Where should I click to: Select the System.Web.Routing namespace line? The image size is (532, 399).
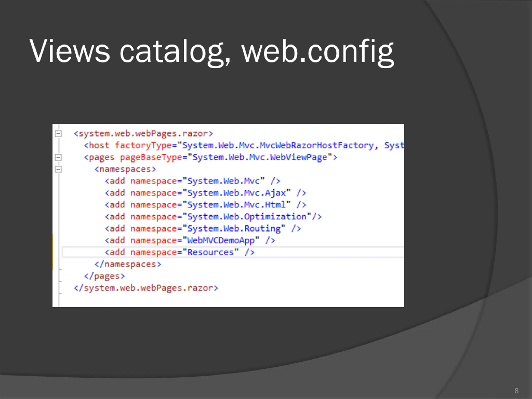pos(203,229)
